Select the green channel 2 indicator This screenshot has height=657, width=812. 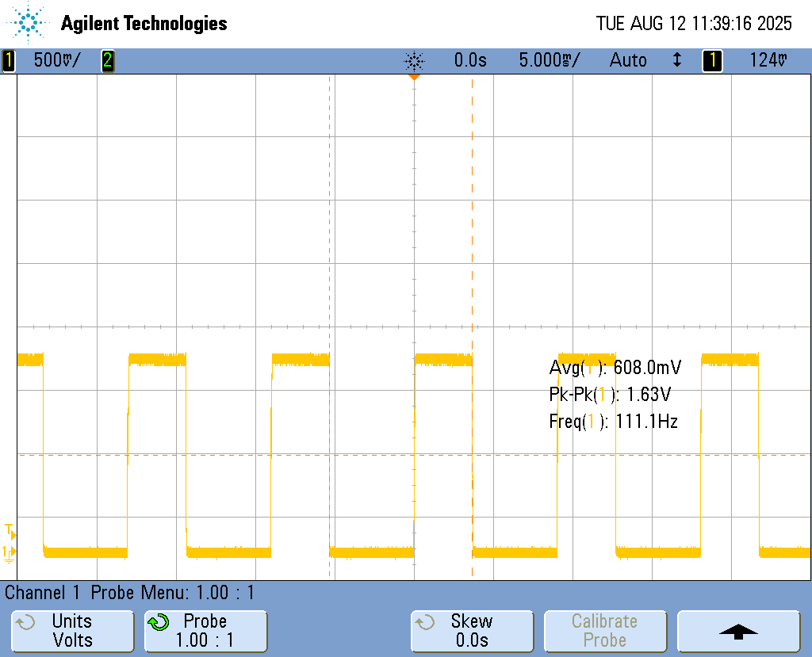click(107, 60)
